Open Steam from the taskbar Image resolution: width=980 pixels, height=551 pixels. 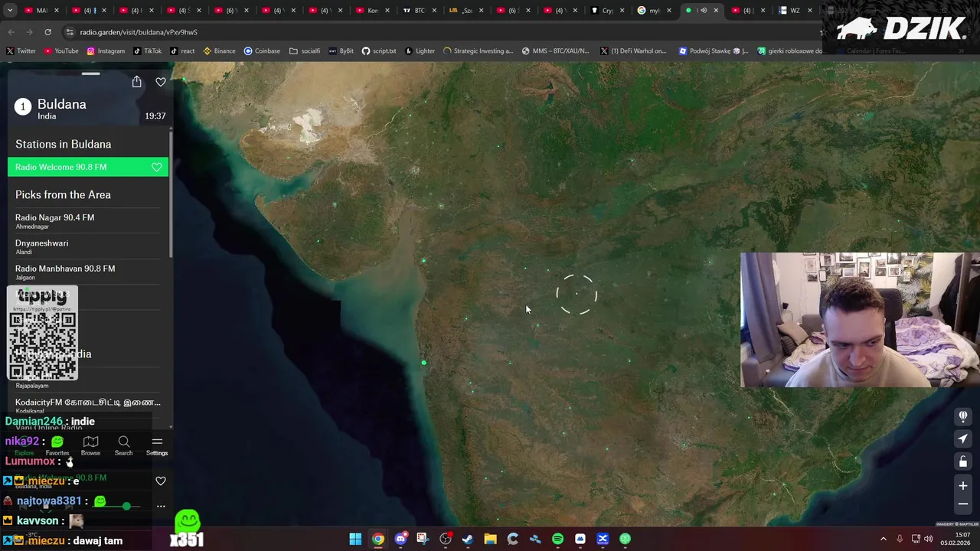[468, 539]
